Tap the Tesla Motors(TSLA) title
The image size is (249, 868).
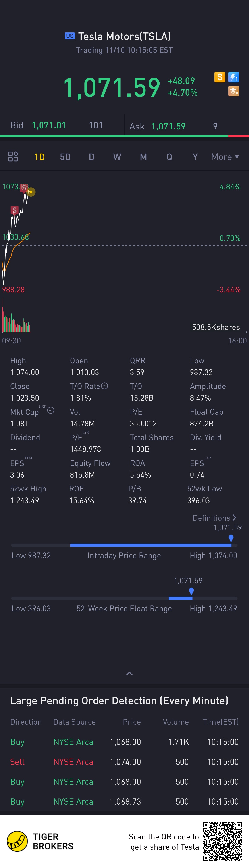[x=124, y=36]
